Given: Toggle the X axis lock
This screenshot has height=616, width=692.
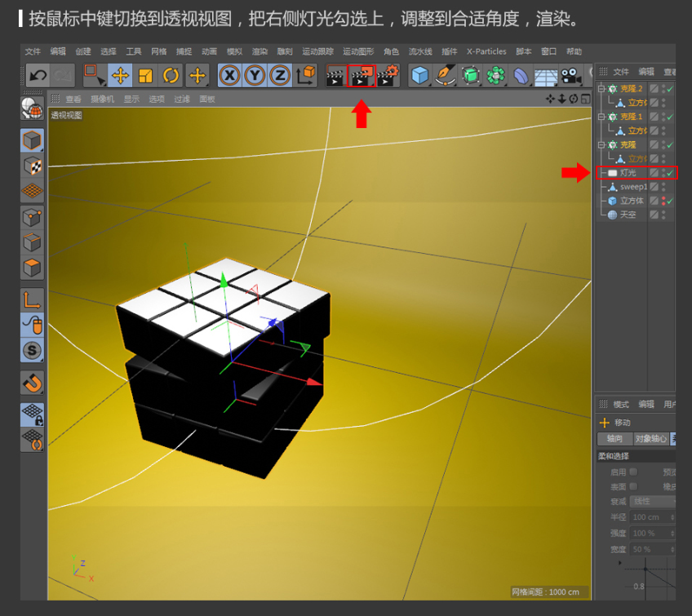Looking at the screenshot, I should [230, 76].
